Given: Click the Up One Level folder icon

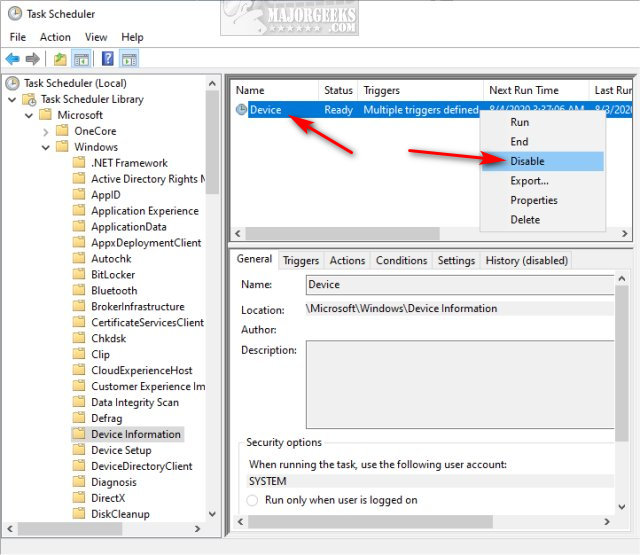Looking at the screenshot, I should point(60,59).
